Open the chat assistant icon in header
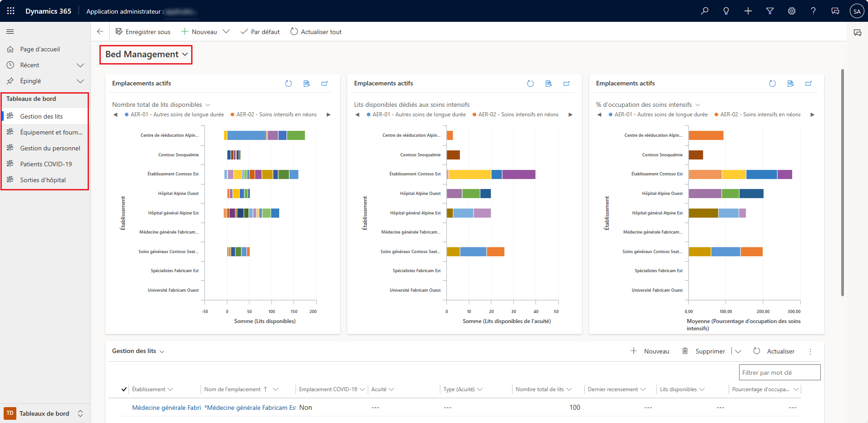 click(x=835, y=11)
